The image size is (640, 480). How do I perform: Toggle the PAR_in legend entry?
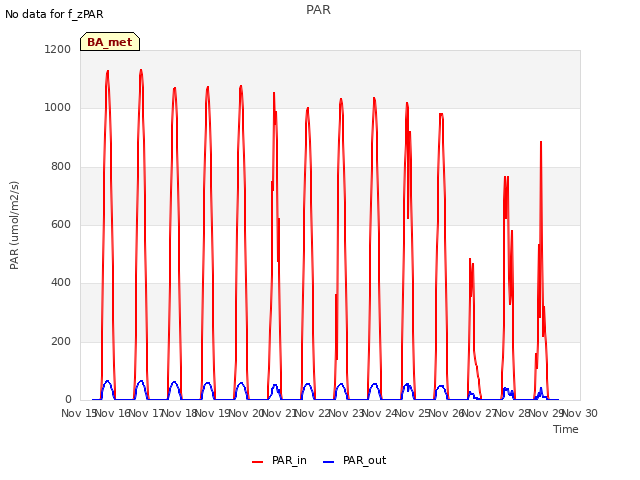click(x=280, y=460)
